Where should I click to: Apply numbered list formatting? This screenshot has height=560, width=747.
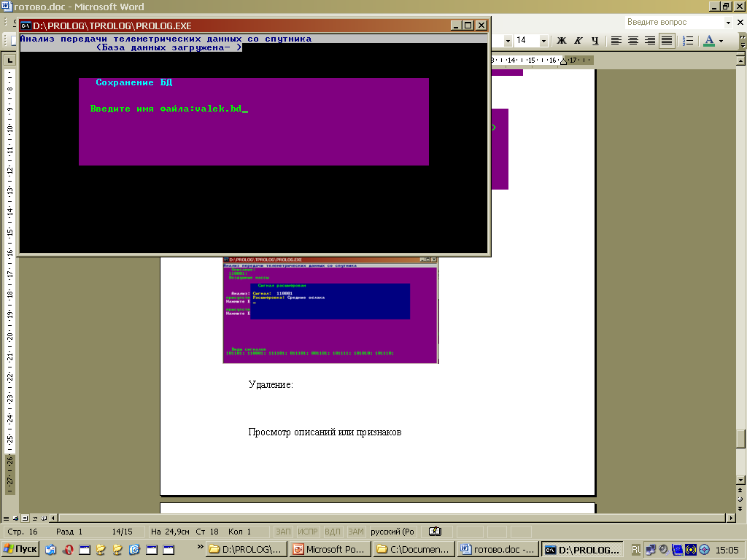(x=688, y=41)
